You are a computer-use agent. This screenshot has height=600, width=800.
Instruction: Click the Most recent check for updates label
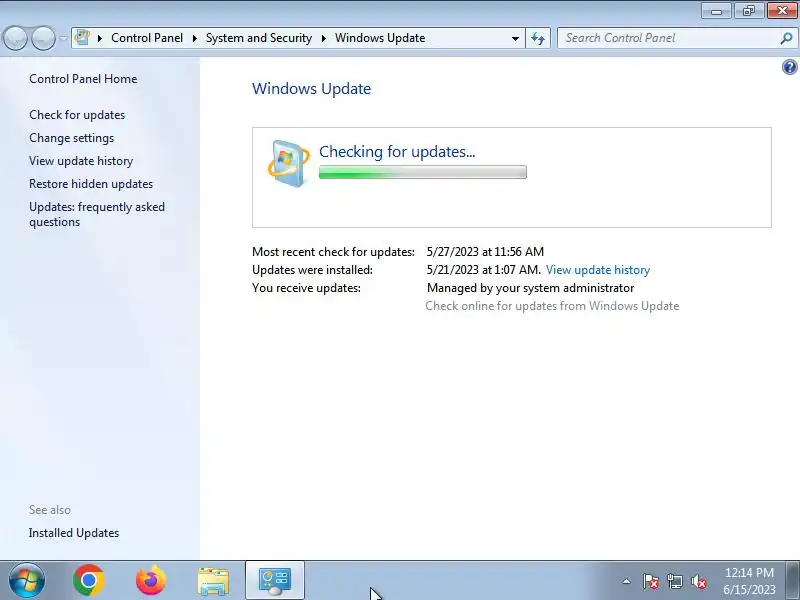(333, 252)
